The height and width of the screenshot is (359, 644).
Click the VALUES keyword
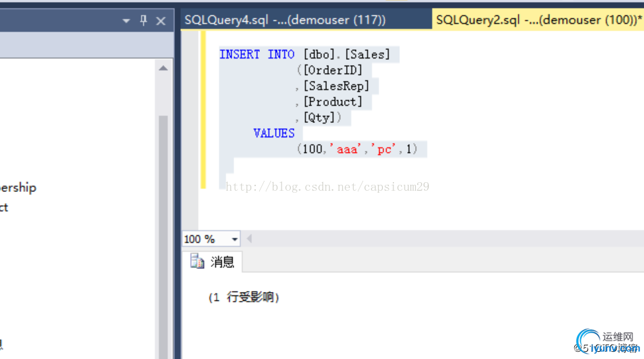(x=274, y=133)
